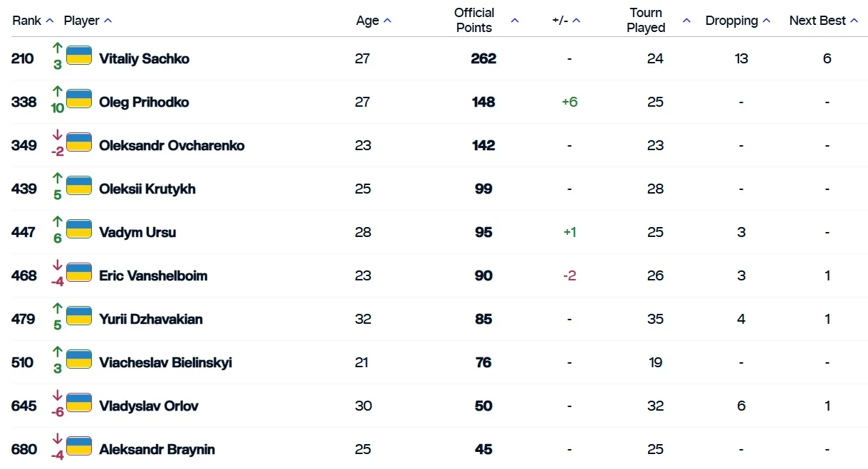Viewport: 868px width, 469px height.
Task: Click Oleg Prihodko's official points value 148
Action: point(483,102)
